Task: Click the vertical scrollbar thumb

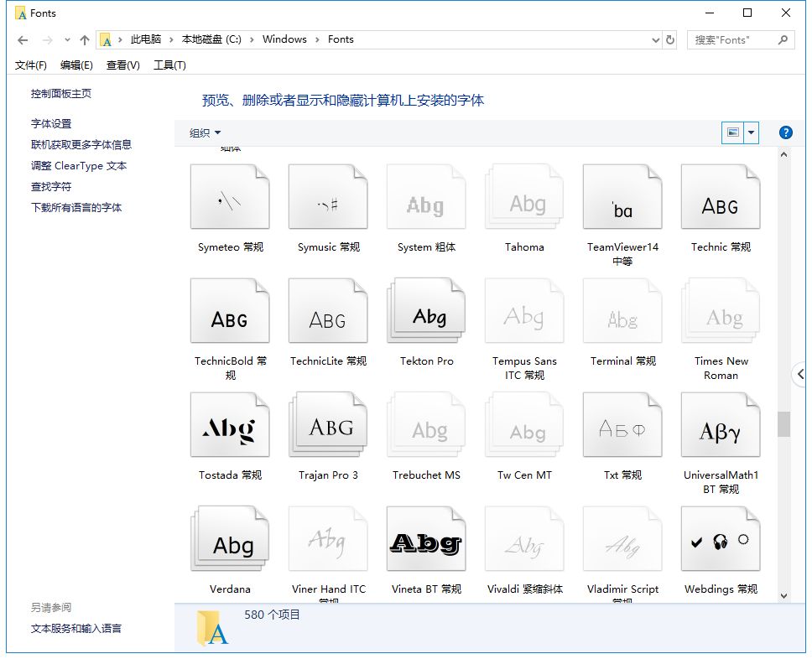Action: (784, 424)
